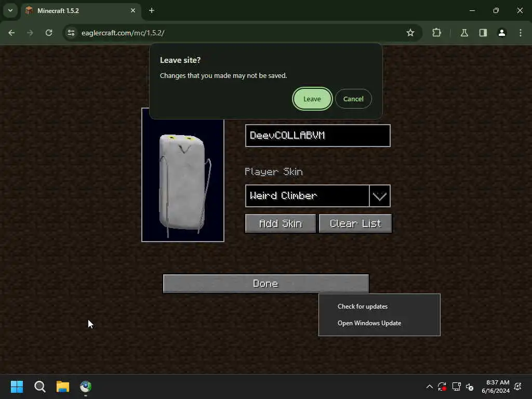Click the Done button

point(266,284)
